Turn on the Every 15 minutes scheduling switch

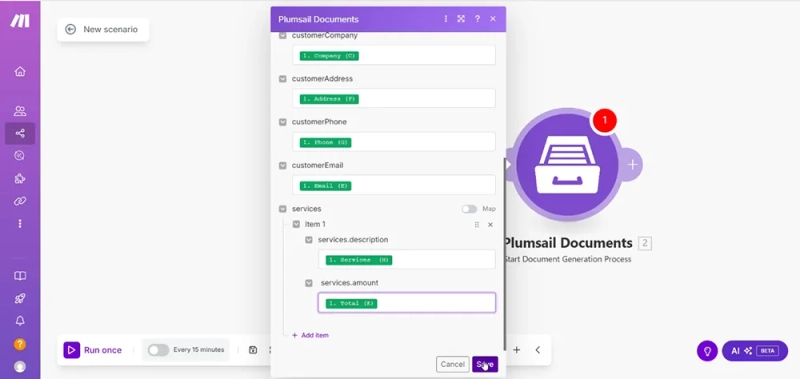pyautogui.click(x=158, y=350)
